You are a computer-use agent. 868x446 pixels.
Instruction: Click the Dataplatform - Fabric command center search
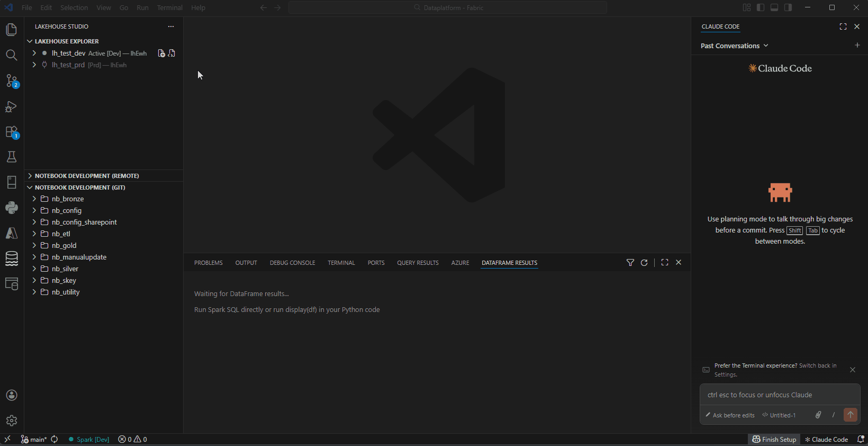tap(448, 7)
